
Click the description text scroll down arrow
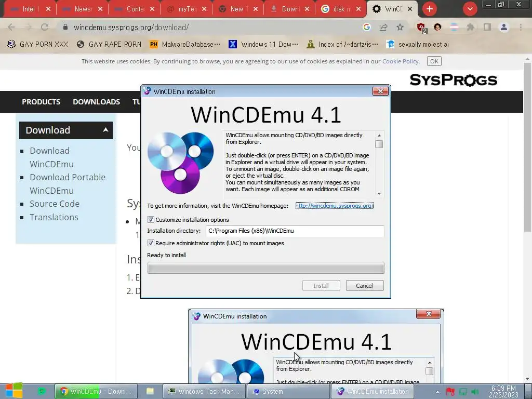pos(379,193)
